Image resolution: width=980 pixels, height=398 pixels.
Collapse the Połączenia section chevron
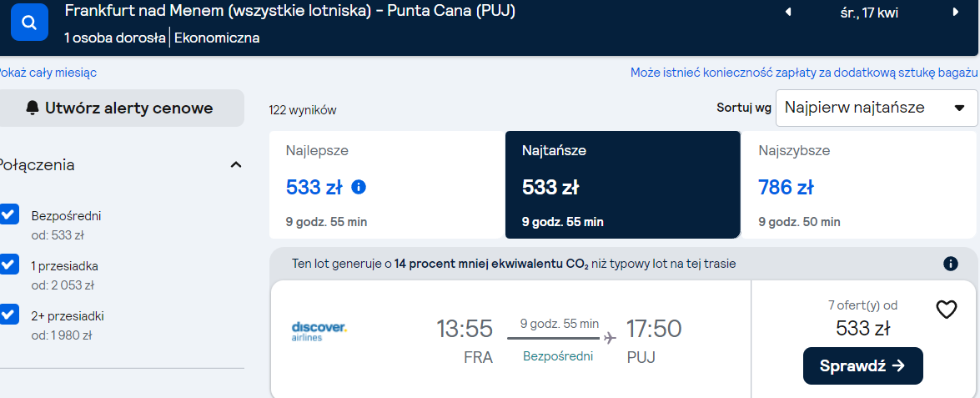point(236,165)
